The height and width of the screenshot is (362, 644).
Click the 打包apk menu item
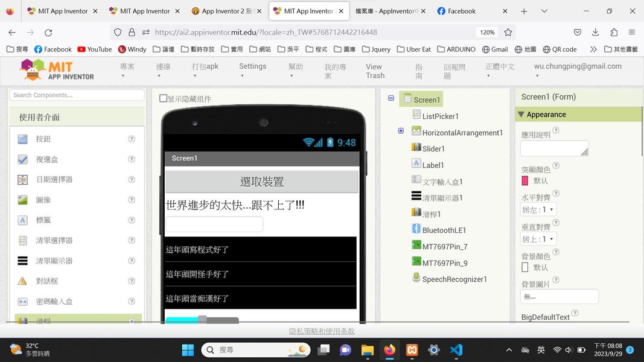coord(204,68)
